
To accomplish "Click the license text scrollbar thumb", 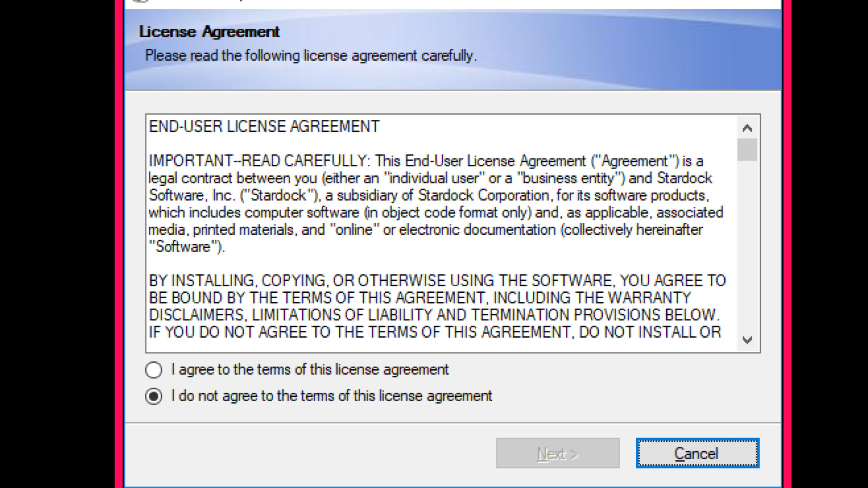I will (747, 150).
